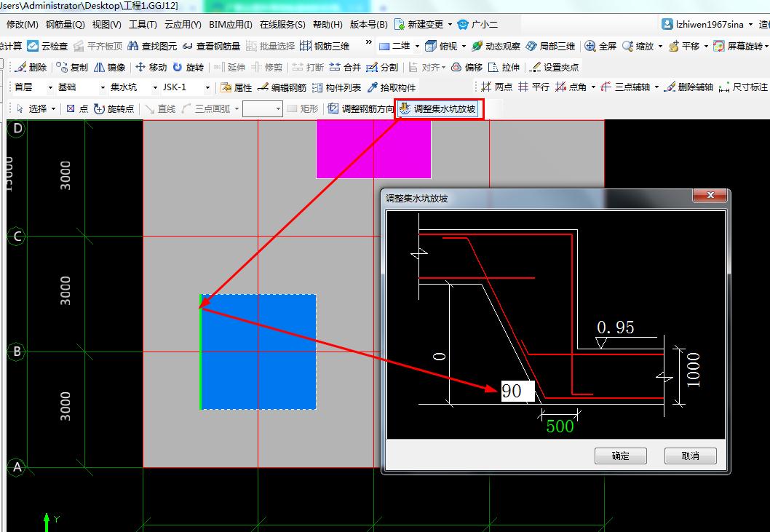The width and height of the screenshot is (770, 532).
Task: Click the 编辑钢筋 edit rebar tool
Action: [282, 87]
